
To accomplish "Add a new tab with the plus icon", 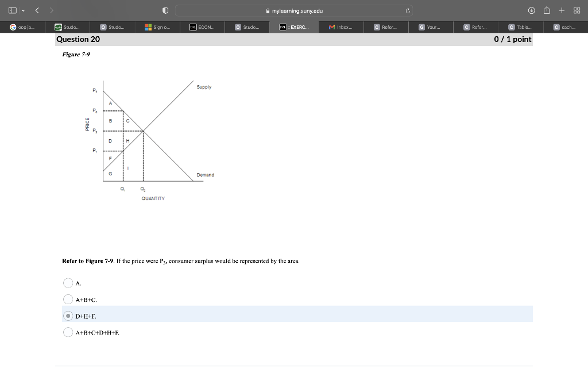I will pos(562,10).
